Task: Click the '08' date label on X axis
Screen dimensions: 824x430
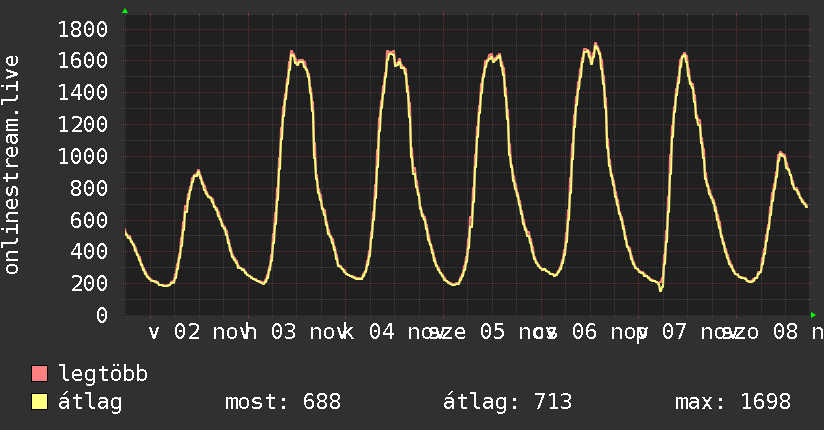Action: click(x=785, y=332)
